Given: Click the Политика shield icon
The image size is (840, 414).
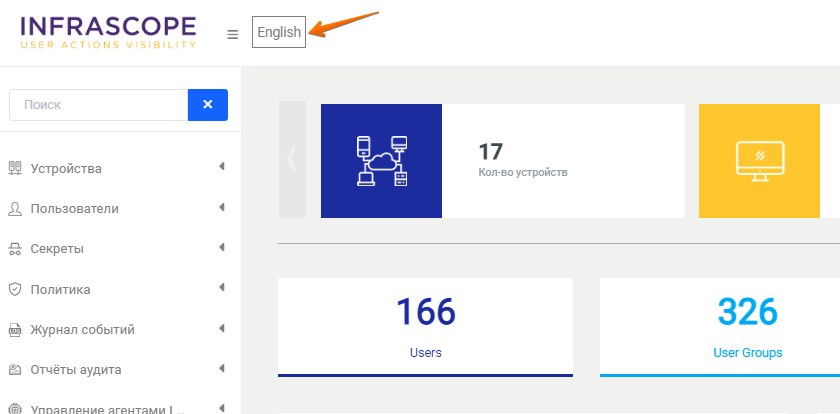Looking at the screenshot, I should pyautogui.click(x=15, y=290).
